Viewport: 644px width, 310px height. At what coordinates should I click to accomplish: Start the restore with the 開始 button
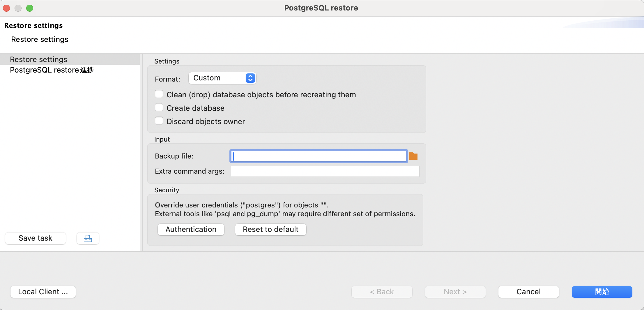tap(602, 292)
